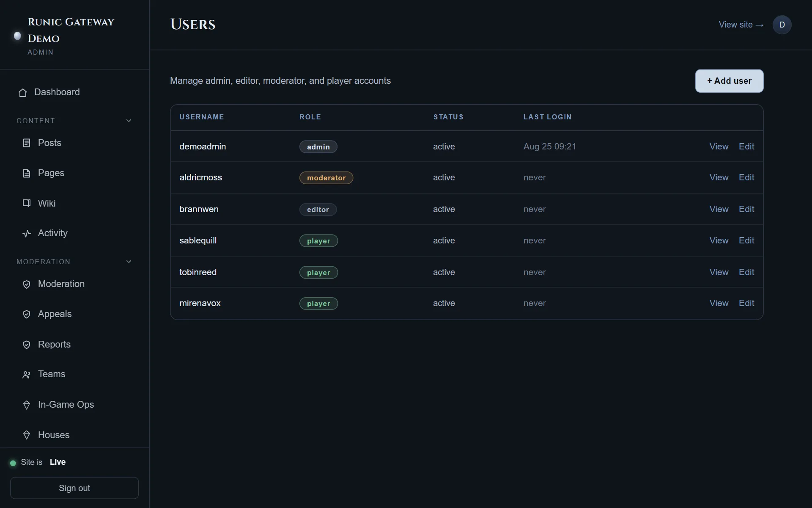Click the Username column header
This screenshot has width=812, height=508.
tap(202, 117)
